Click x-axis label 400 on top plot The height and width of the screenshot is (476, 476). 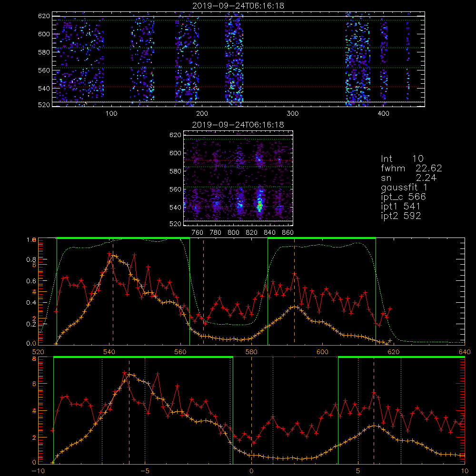point(383,114)
